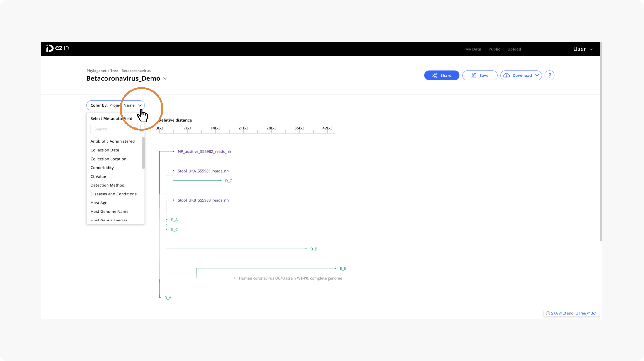This screenshot has height=361, width=644.
Task: Click the Save button
Action: pyautogui.click(x=480, y=75)
